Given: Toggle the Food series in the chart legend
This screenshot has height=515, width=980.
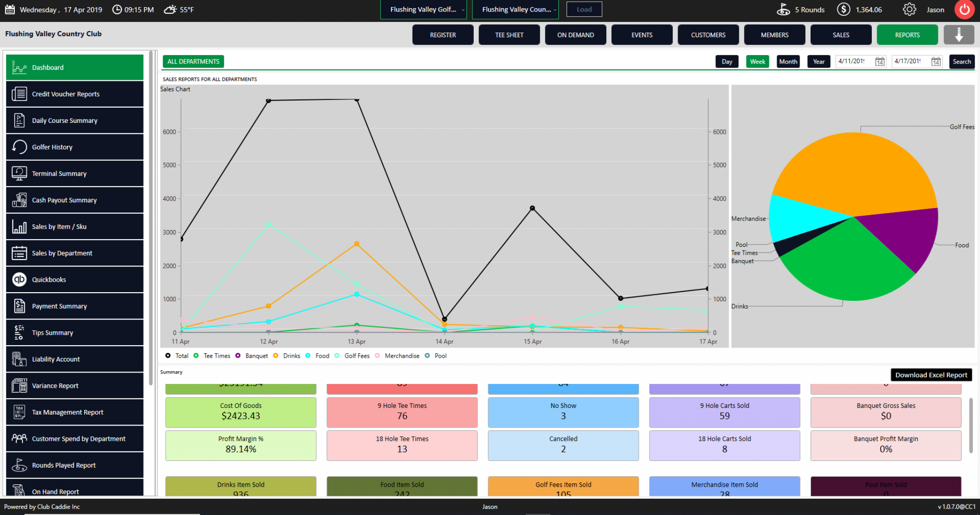Looking at the screenshot, I should click(x=317, y=356).
